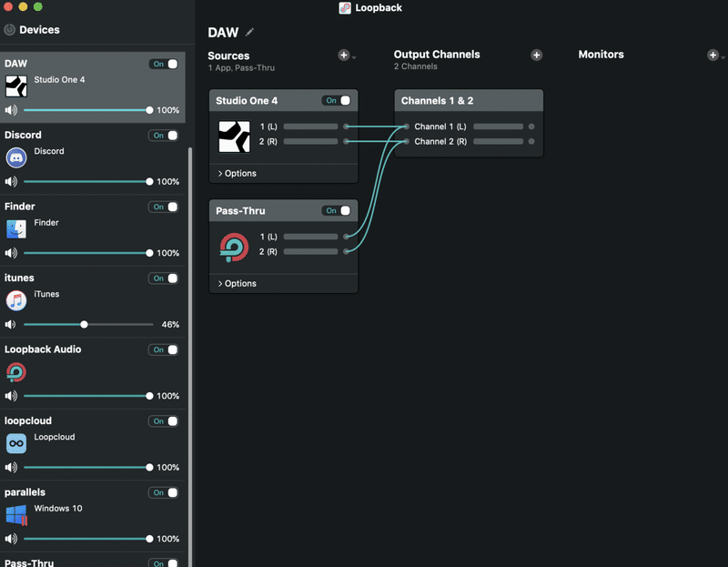Mute the parallels device speaker icon
This screenshot has width=728, height=567.
[x=11, y=539]
